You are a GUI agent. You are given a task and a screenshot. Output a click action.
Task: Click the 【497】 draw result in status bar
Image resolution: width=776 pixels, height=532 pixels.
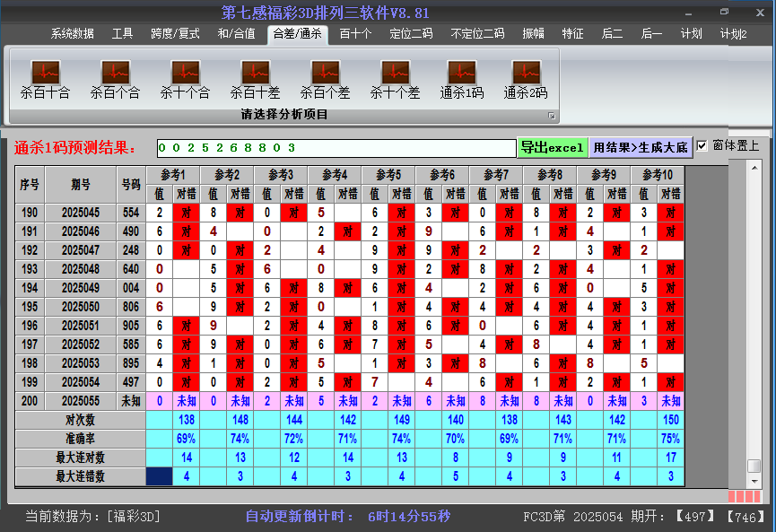(x=695, y=517)
